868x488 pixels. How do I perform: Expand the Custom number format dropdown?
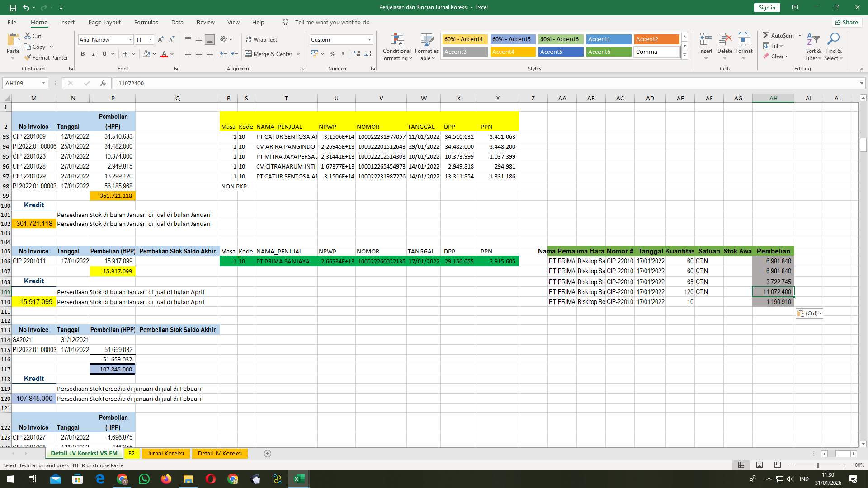tap(369, 39)
